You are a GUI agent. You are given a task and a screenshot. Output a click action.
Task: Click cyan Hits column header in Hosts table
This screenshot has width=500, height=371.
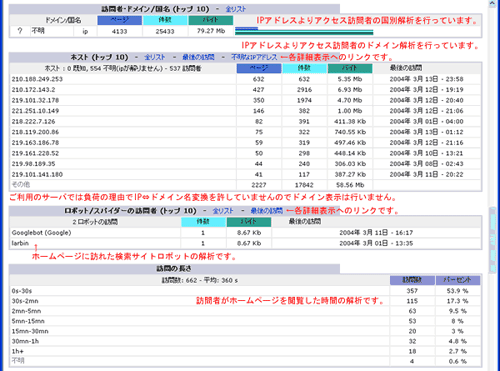click(x=304, y=68)
